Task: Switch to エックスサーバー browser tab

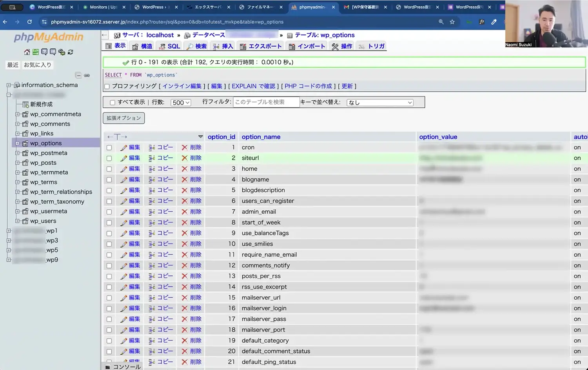Action: click(208, 7)
